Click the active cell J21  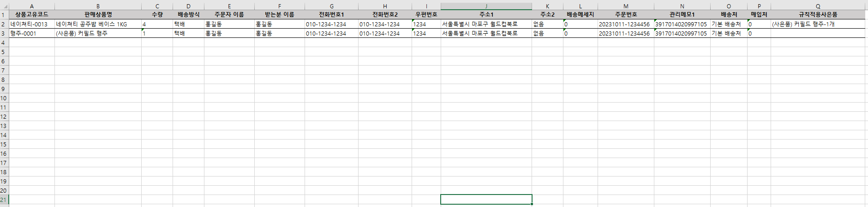486,200
